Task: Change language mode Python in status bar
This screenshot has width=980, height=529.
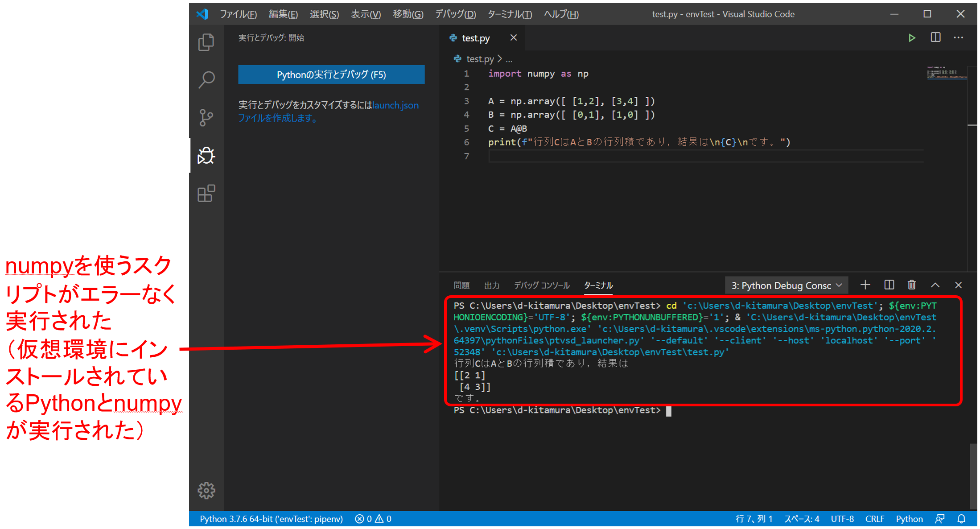Action: click(909, 519)
